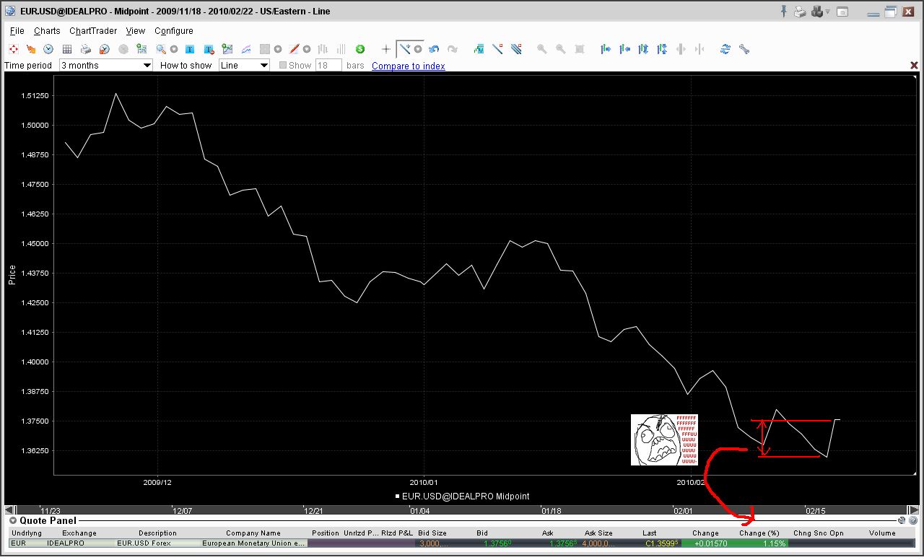
Task: Click the EUR.USD Forex description cell
Action: [x=144, y=543]
